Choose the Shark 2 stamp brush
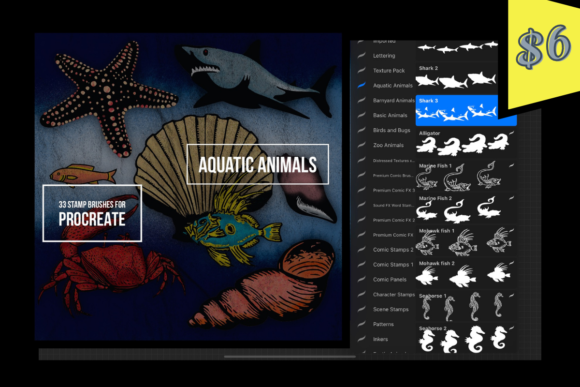Viewport: 580px width, 387px height. tap(457, 77)
